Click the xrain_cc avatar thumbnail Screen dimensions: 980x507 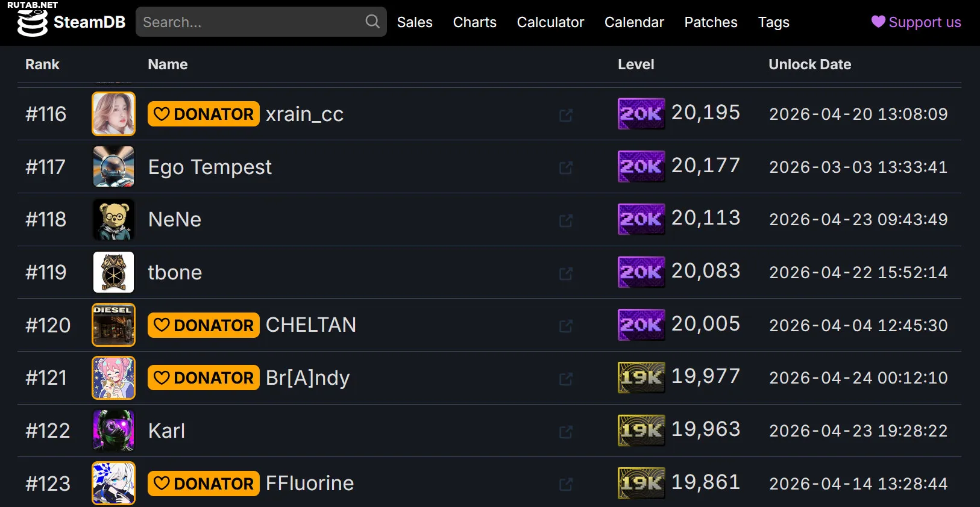click(113, 114)
